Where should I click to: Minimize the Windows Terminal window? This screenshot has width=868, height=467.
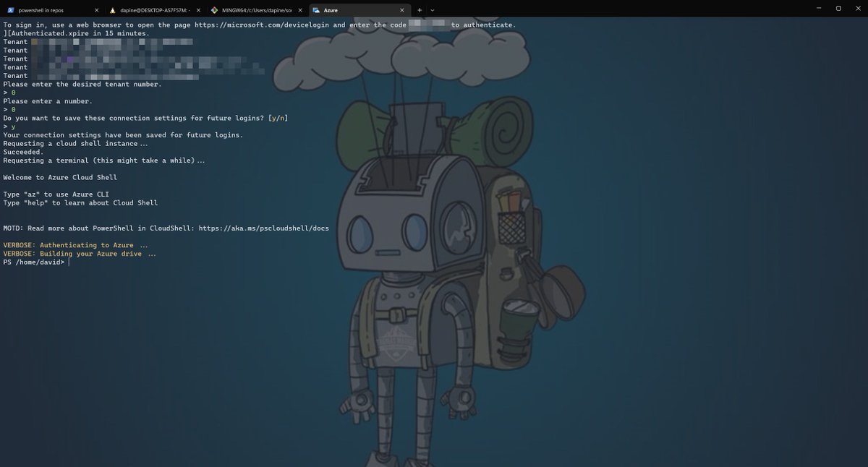(818, 9)
